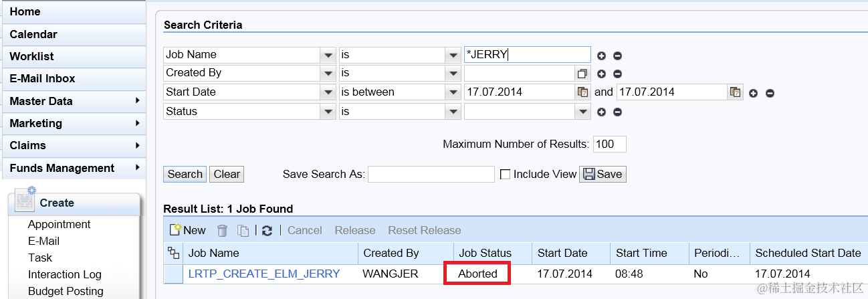868x299 pixels.
Task: Click New in result list toolbar
Action: [188, 230]
